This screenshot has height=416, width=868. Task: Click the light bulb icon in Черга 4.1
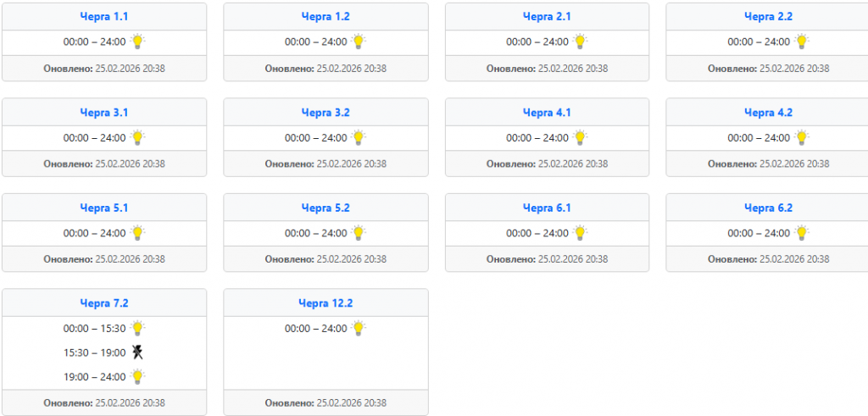coord(580,137)
